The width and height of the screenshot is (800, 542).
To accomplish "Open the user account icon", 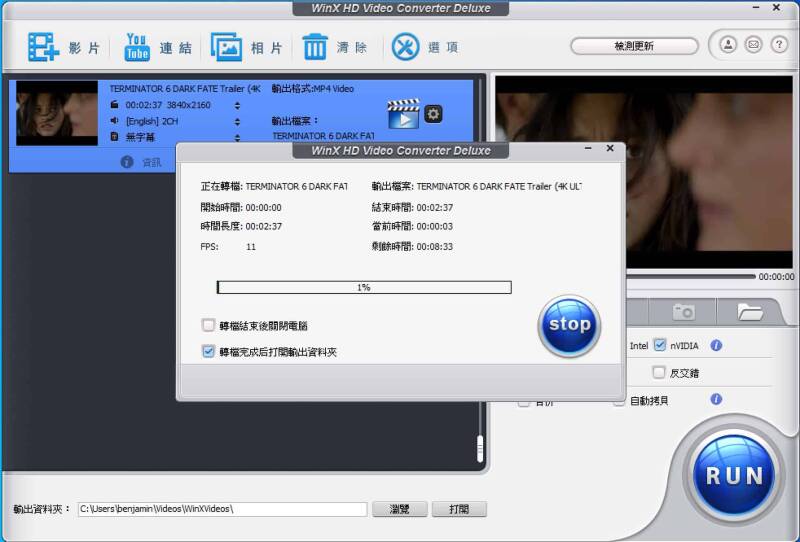I will (x=728, y=45).
